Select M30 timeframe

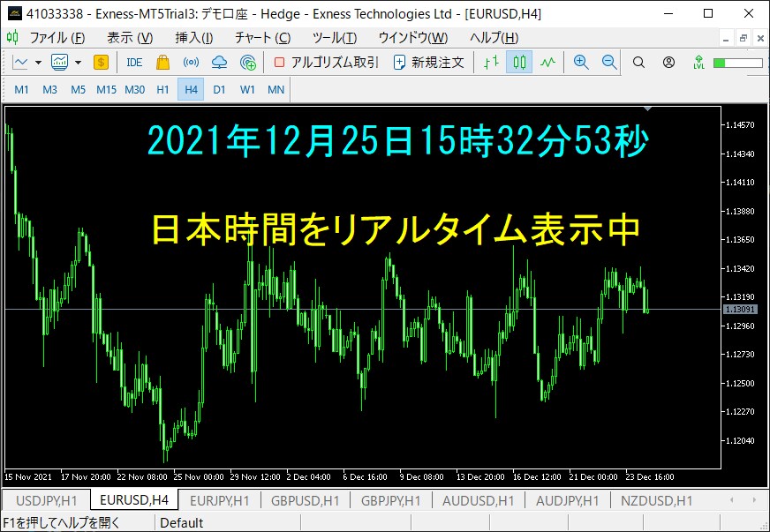pyautogui.click(x=134, y=90)
